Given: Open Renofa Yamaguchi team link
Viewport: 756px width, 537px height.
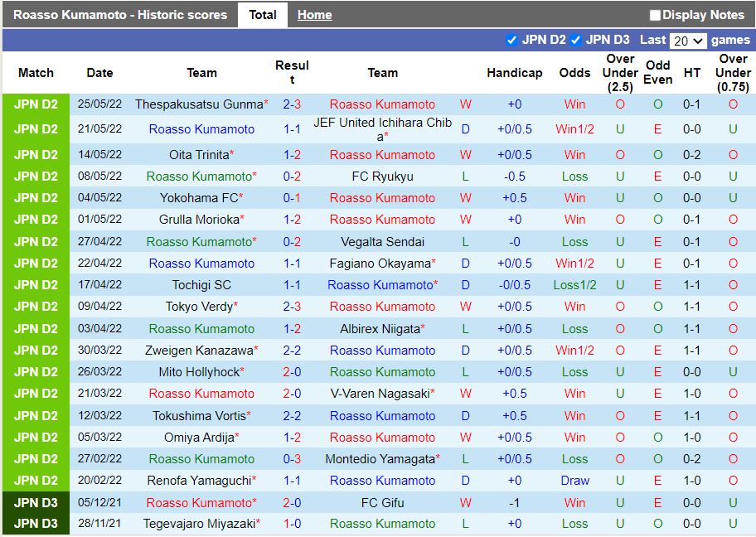Looking at the screenshot, I should [x=199, y=481].
